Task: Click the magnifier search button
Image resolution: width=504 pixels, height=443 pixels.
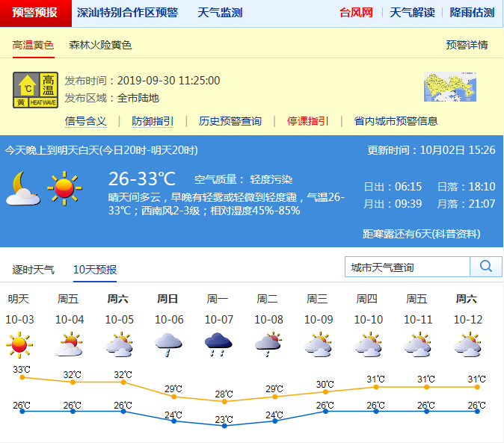Action: click(486, 267)
